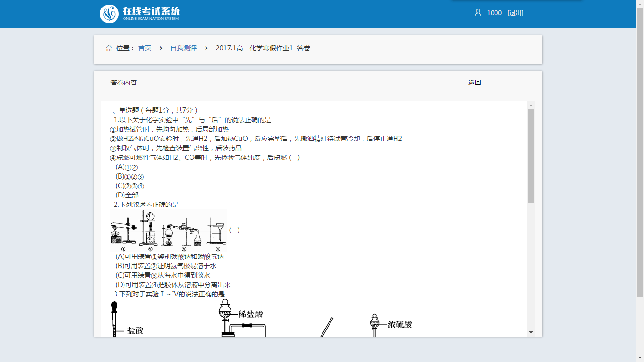Click the home icon in breadcrumb

click(x=109, y=49)
